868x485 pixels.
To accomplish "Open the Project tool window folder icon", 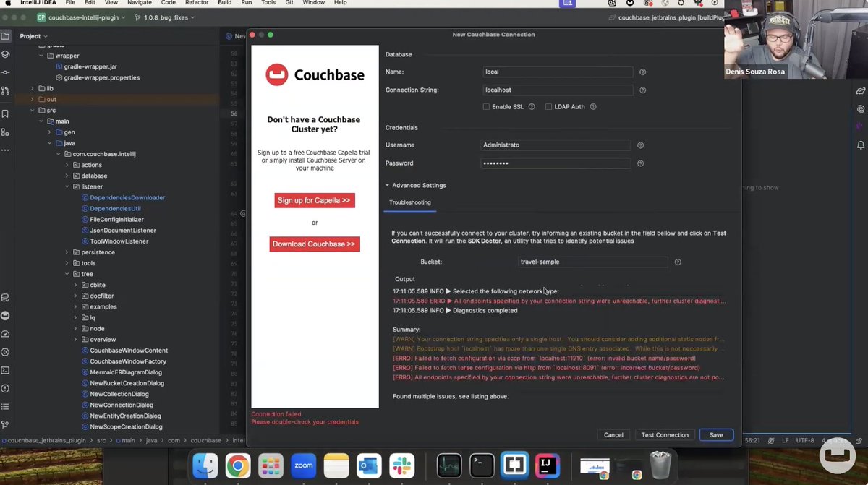I will 5,36.
